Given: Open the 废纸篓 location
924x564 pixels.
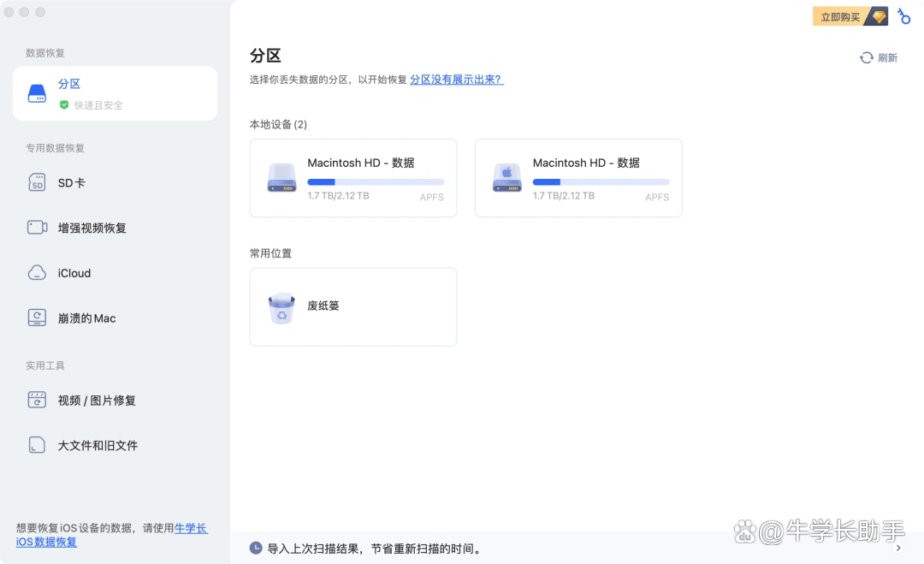Looking at the screenshot, I should coord(352,306).
